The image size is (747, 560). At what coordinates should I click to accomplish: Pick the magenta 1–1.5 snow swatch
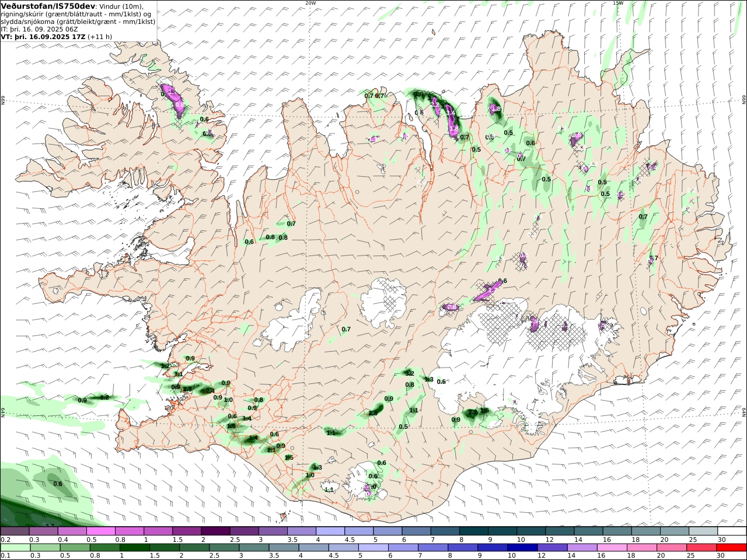point(158,531)
